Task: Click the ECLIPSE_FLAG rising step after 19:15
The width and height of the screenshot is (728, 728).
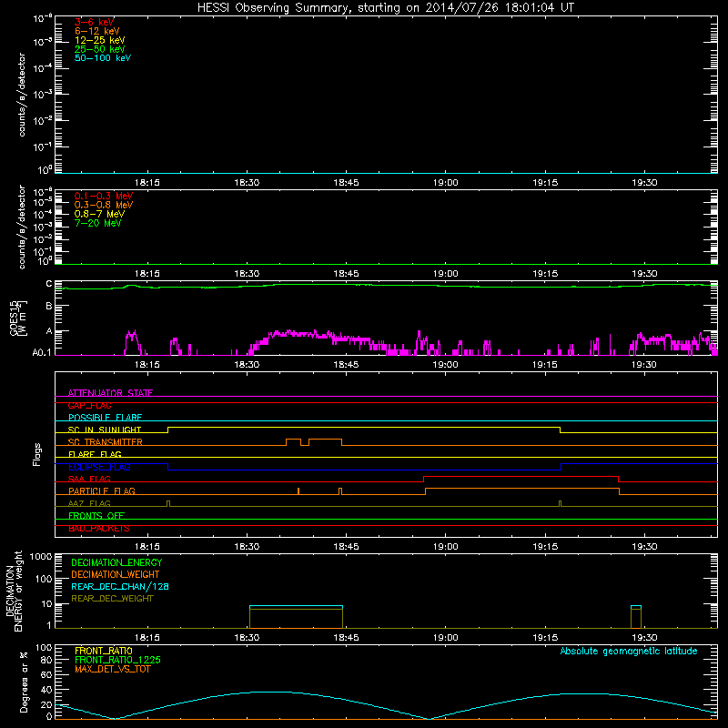Action: [x=561, y=467]
